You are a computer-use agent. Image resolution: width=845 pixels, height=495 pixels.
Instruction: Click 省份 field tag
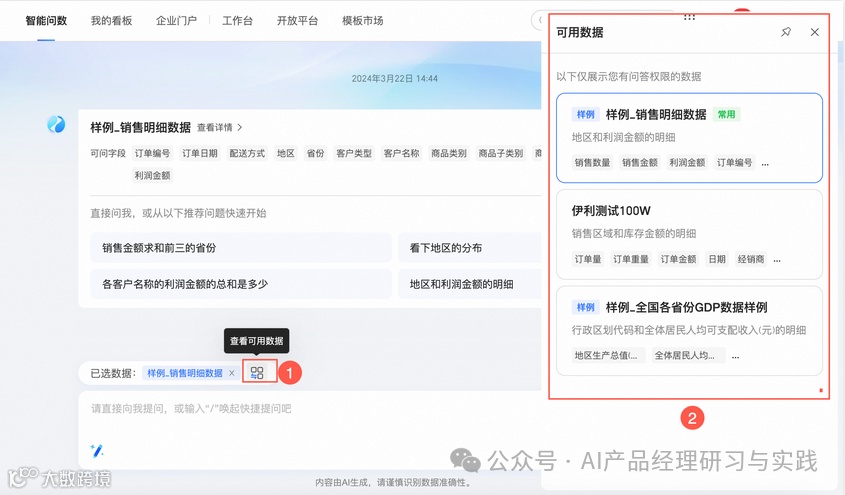[315, 154]
